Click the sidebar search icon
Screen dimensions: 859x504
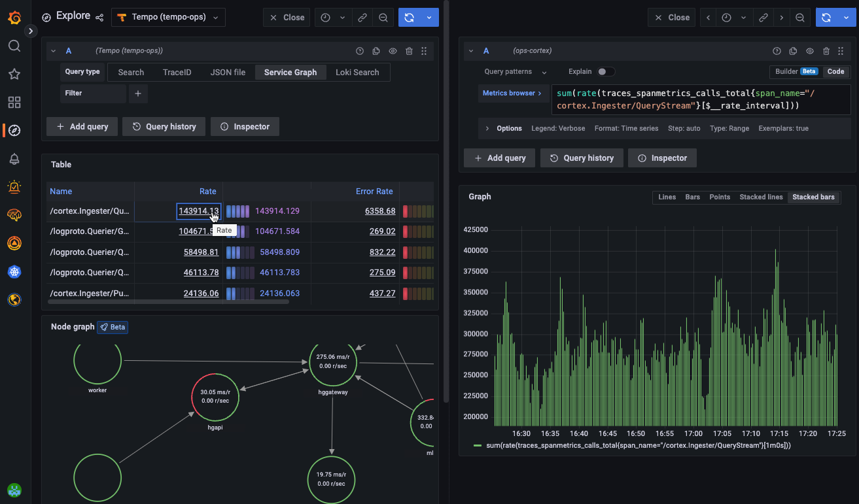[x=14, y=46]
